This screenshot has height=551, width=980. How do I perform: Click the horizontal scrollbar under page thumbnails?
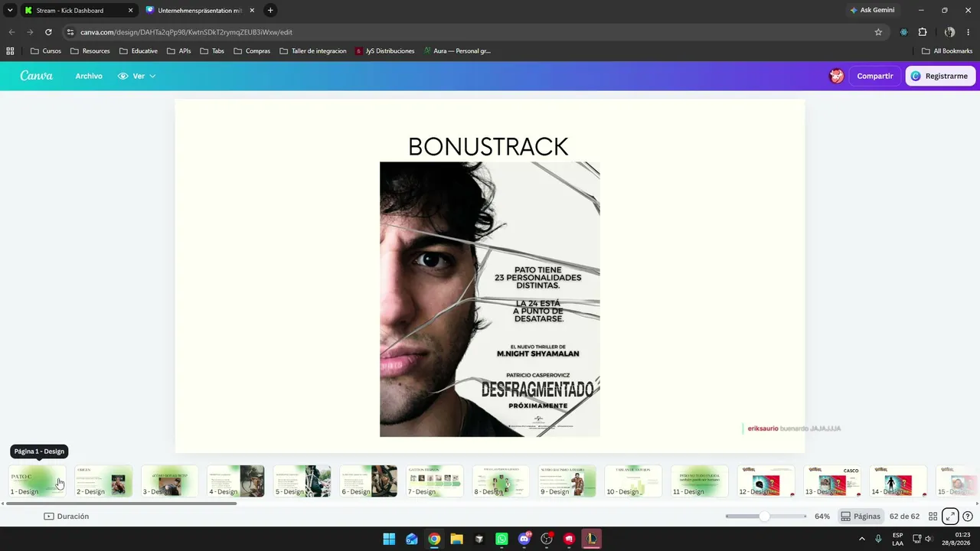point(122,504)
